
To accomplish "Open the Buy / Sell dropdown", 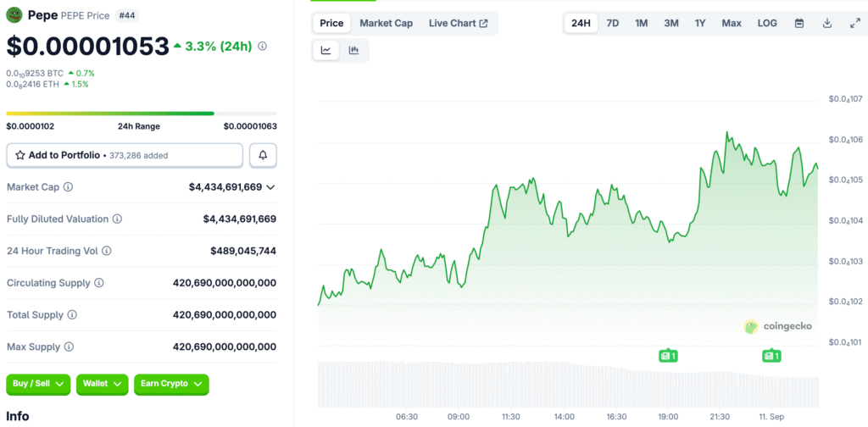I will pyautogui.click(x=38, y=384).
